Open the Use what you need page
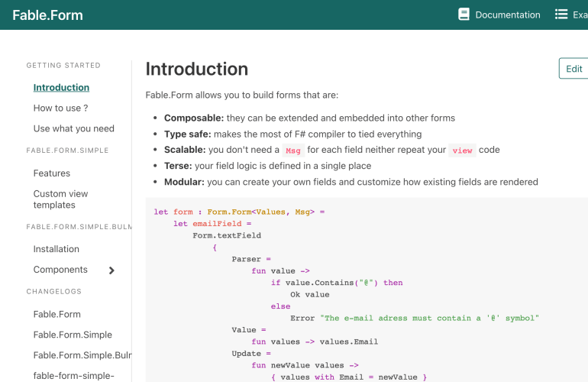The height and width of the screenshot is (382, 588). coord(73,128)
